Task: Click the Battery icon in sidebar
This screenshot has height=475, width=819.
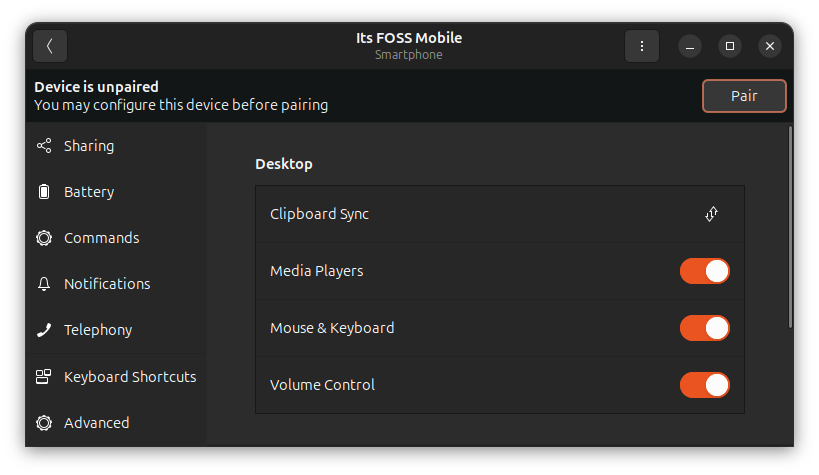Action: (44, 192)
